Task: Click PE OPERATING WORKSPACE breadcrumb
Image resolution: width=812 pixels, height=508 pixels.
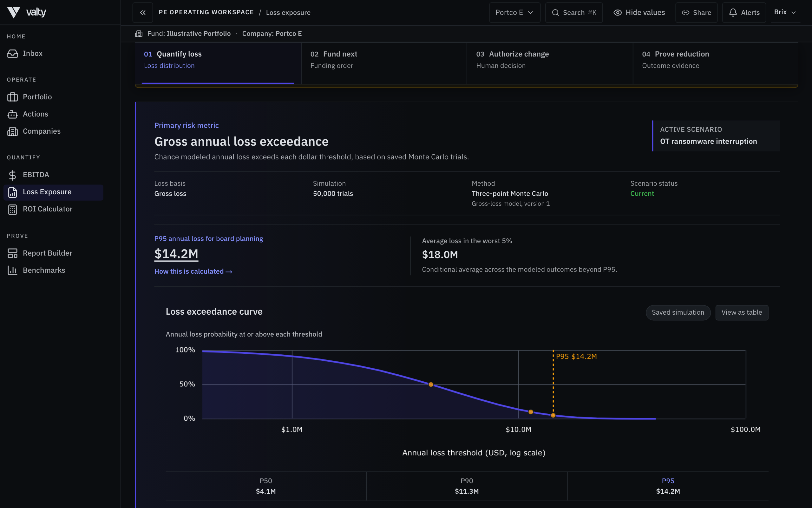Action: pyautogui.click(x=206, y=12)
